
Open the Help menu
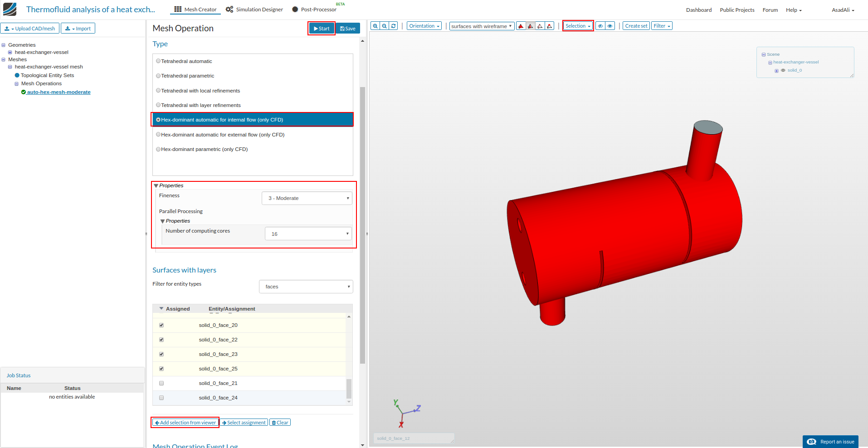click(794, 10)
